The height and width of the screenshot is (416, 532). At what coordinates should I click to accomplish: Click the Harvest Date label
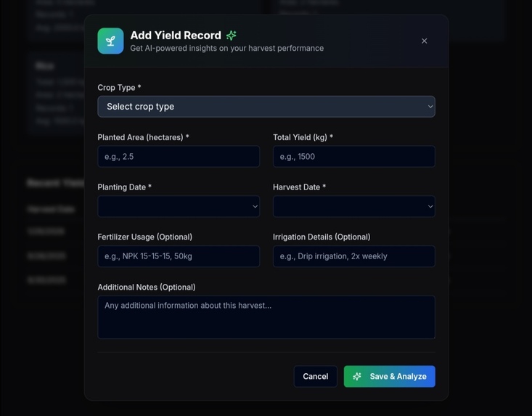click(299, 187)
